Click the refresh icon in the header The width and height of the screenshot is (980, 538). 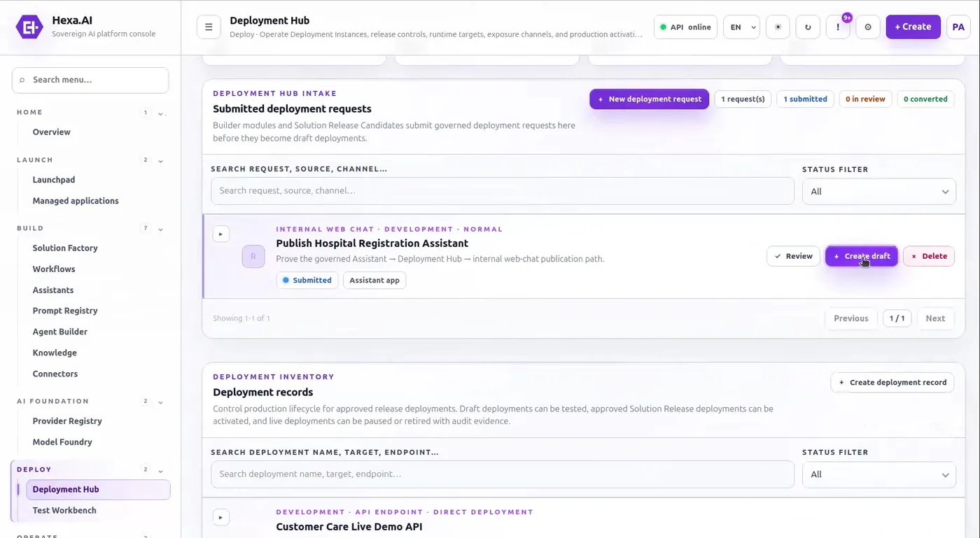pyautogui.click(x=808, y=27)
